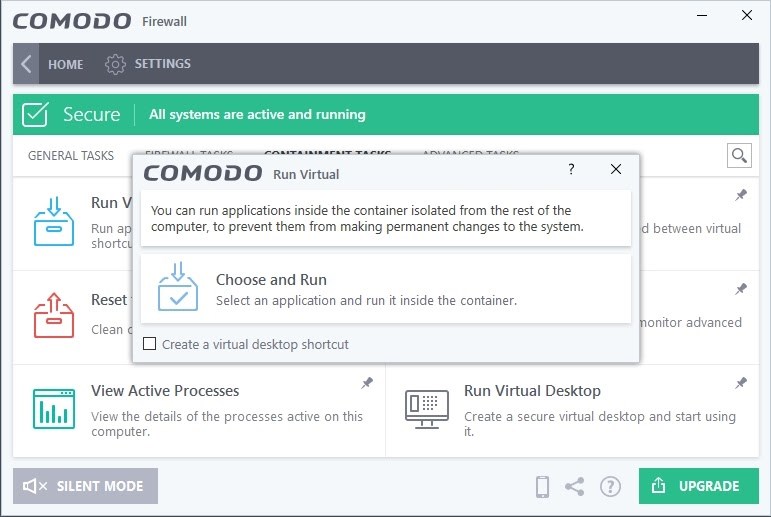Open the Run Virtual dialog help question mark

[571, 169]
